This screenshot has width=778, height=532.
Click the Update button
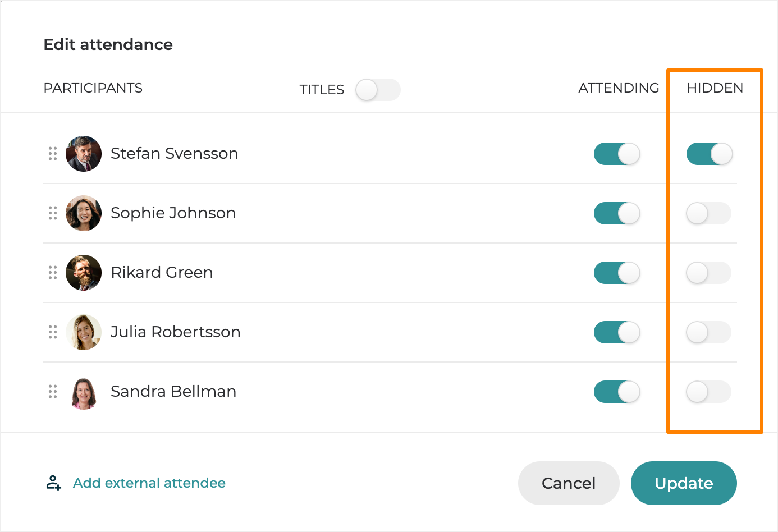pyautogui.click(x=684, y=483)
